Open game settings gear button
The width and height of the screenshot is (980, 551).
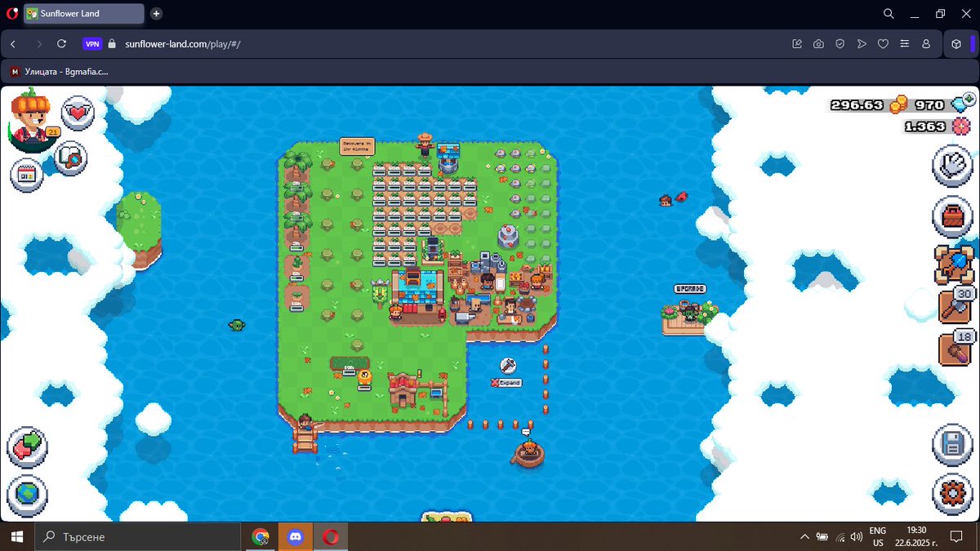click(952, 495)
